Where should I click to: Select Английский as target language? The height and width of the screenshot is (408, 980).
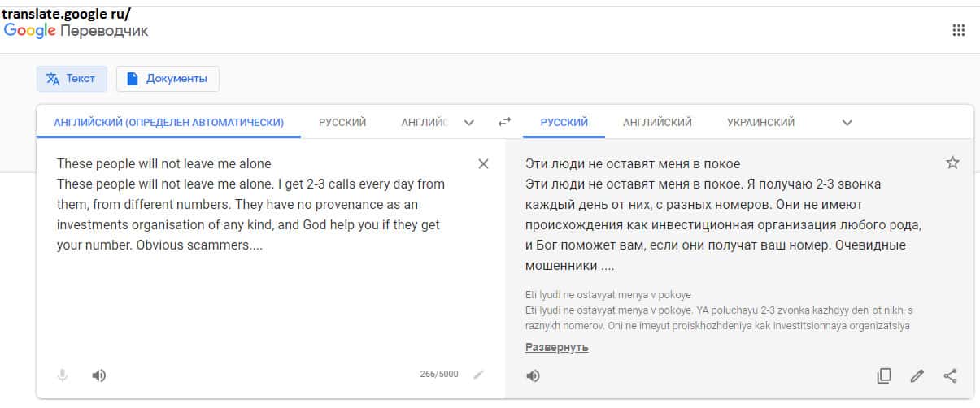657,123
